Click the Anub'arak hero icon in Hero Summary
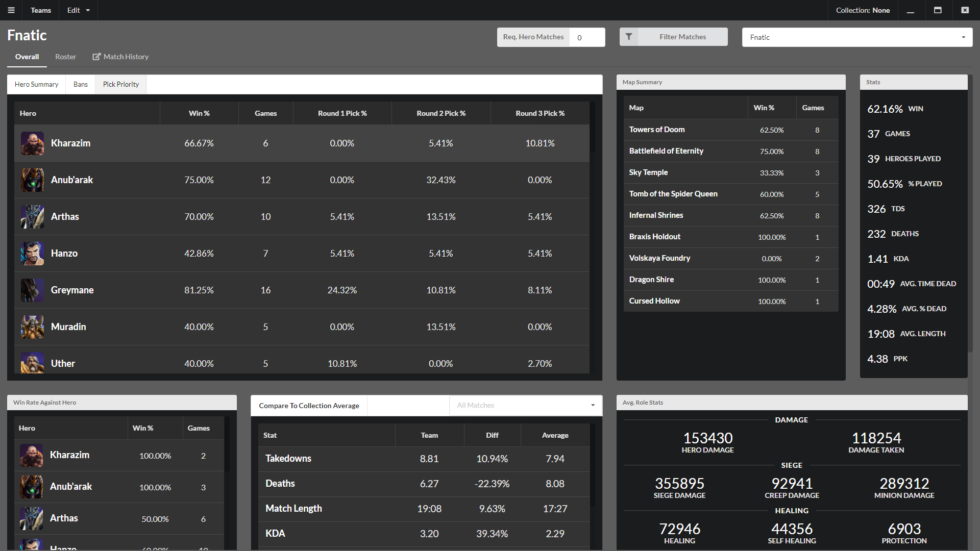The image size is (980, 551). click(x=32, y=180)
